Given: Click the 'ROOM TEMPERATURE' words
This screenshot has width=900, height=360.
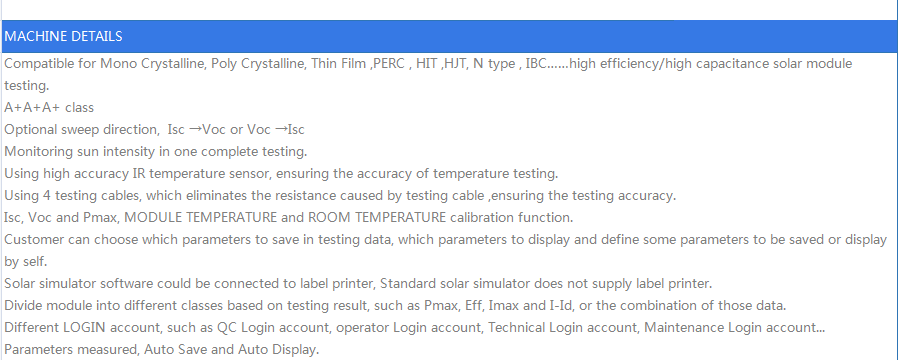Looking at the screenshot, I should pos(377,218).
